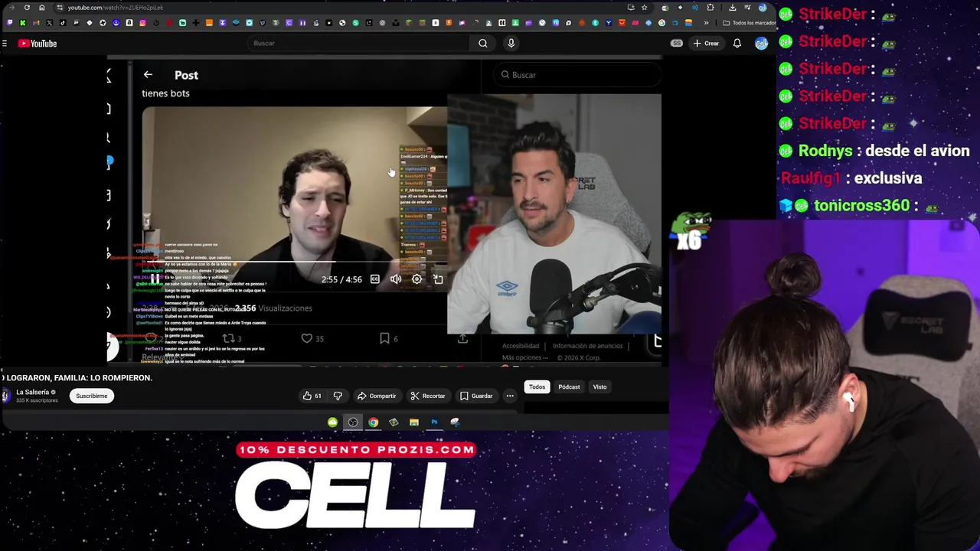
Task: Open the Compartir share dialog
Action: point(377,396)
